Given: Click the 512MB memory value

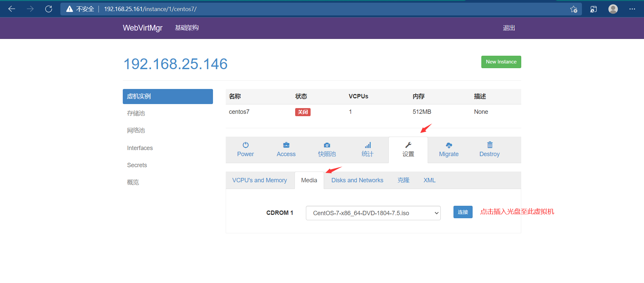Looking at the screenshot, I should click(x=422, y=112).
